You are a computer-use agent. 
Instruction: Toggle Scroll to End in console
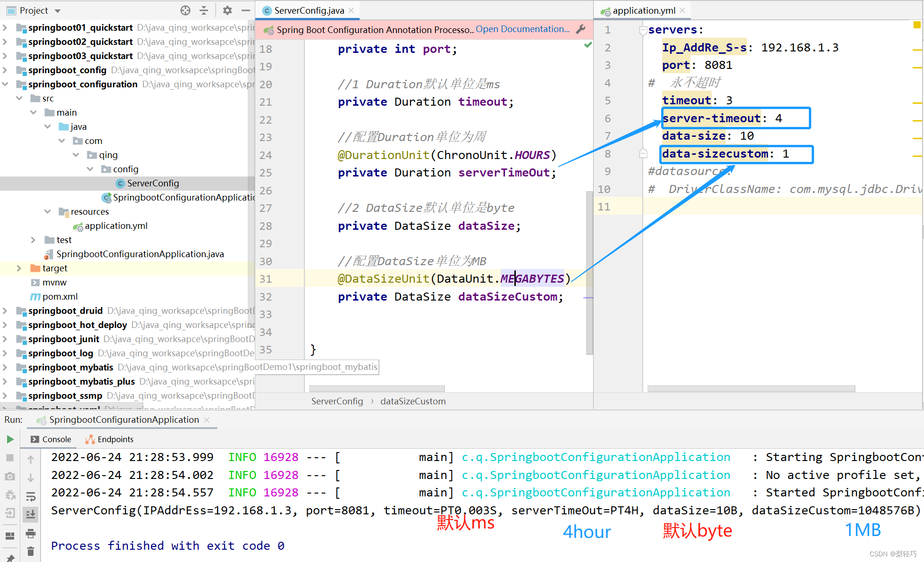point(31,514)
